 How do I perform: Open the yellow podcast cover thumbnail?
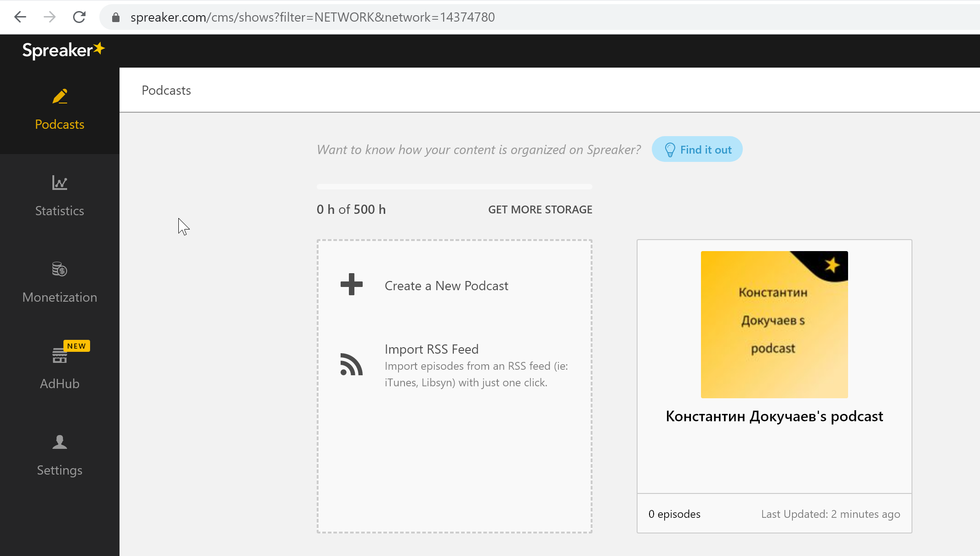coord(774,325)
